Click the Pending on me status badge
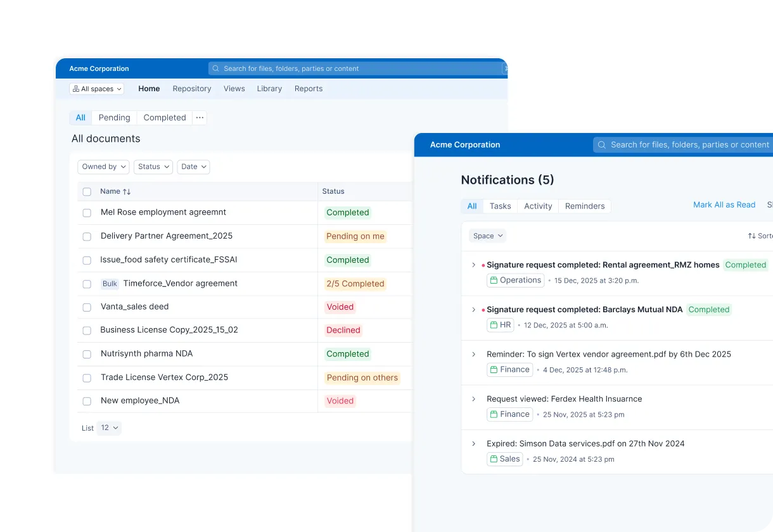773x532 pixels. pyautogui.click(x=355, y=236)
